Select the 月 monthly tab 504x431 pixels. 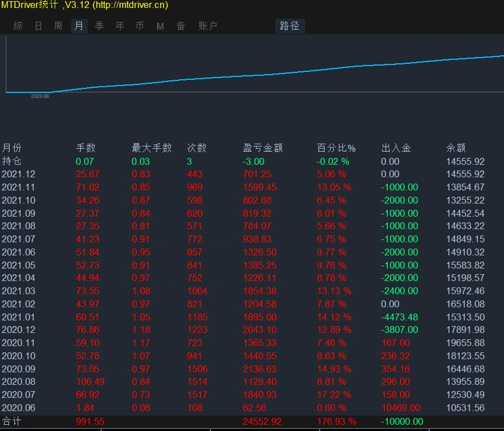pos(79,26)
